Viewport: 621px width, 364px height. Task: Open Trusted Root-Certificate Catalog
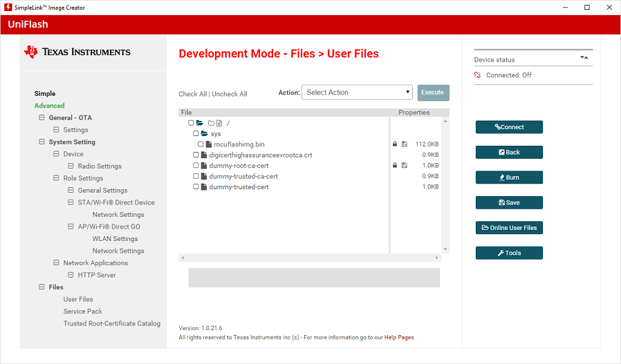[x=112, y=324]
